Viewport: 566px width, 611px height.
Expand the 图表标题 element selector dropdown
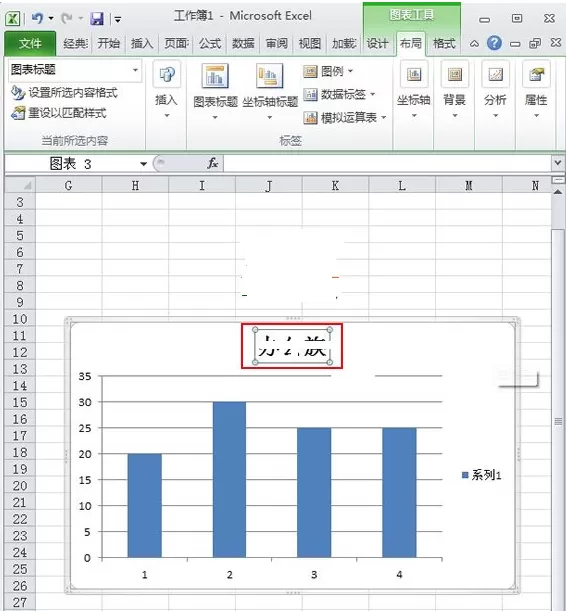point(135,70)
